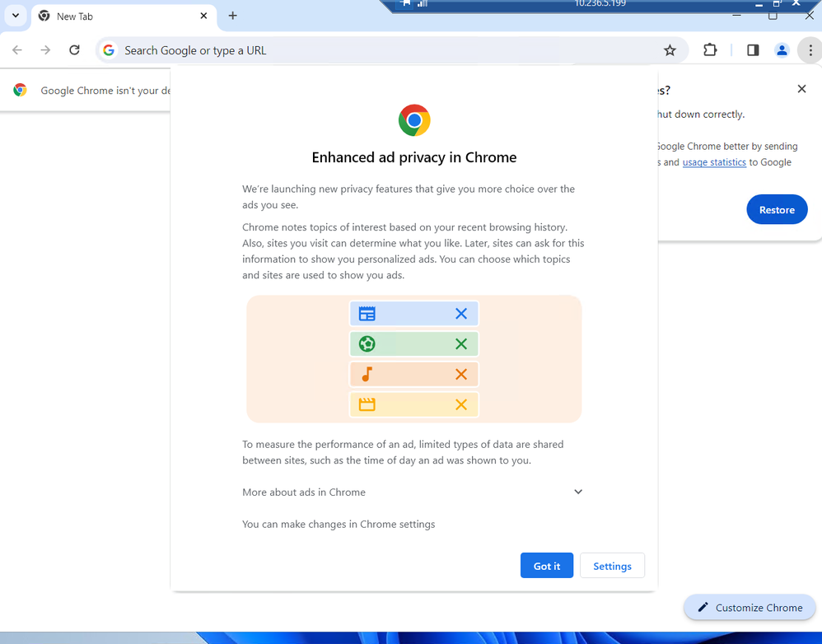Click 'Enhanced ad privacy in Chrome' heading
This screenshot has height=644, width=822.
414,157
